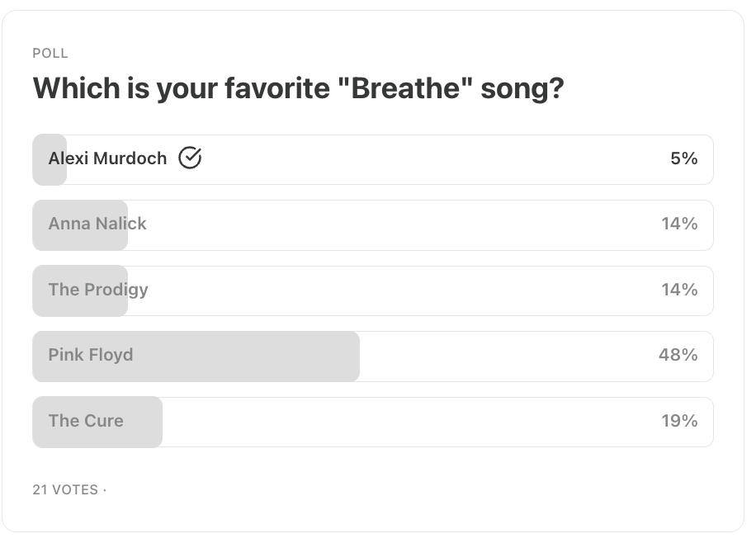
Task: Click the POLL label above the question
Action: pos(50,53)
